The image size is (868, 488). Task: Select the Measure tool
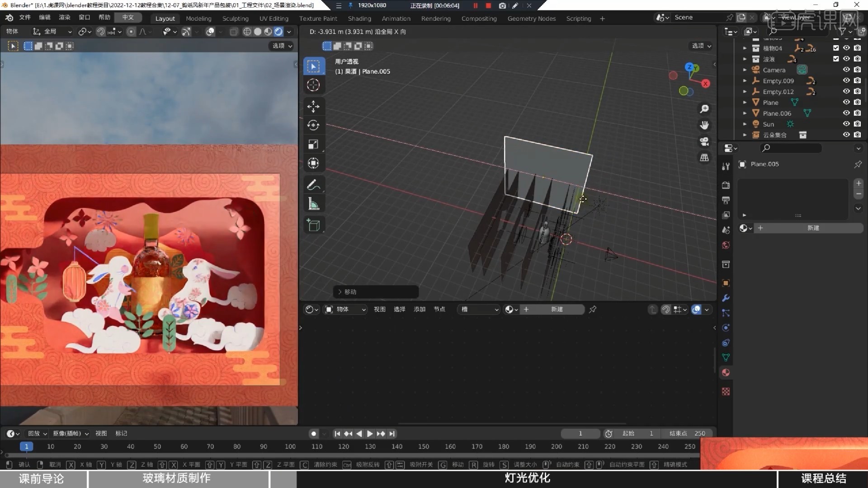click(313, 204)
